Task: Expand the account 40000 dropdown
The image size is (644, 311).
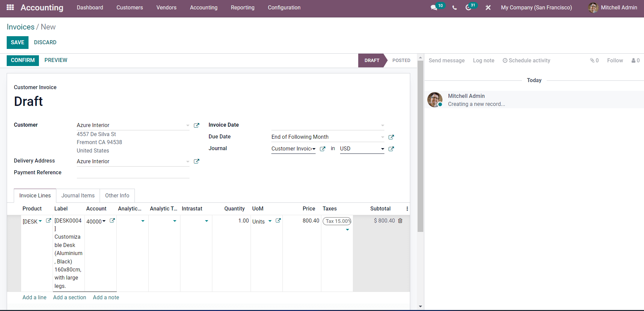Action: (x=104, y=221)
